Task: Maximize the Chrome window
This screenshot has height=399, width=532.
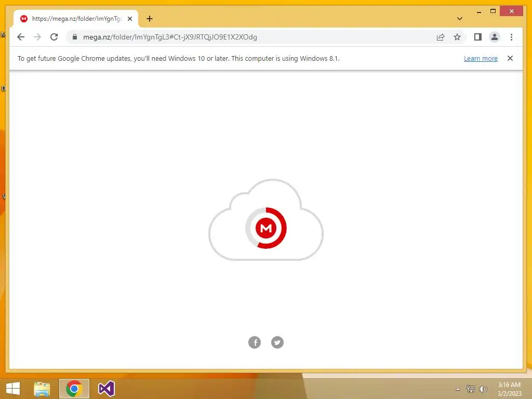Action: [493, 11]
